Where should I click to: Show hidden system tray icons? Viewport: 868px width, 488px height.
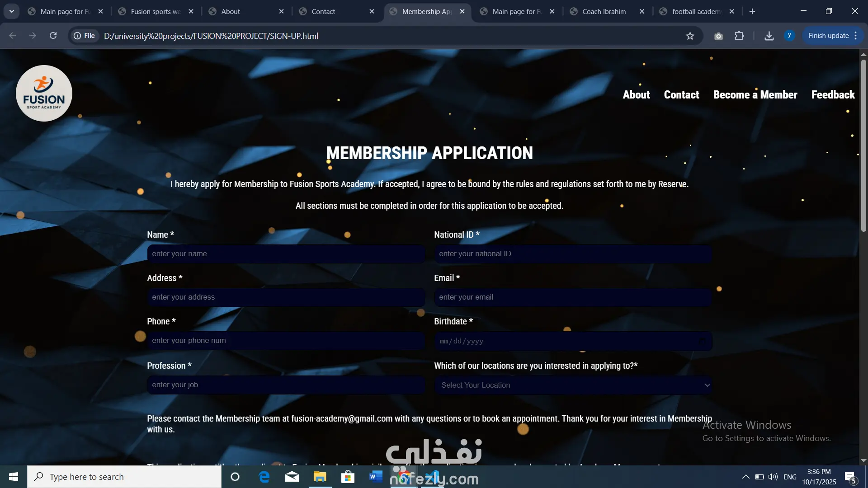[745, 477]
